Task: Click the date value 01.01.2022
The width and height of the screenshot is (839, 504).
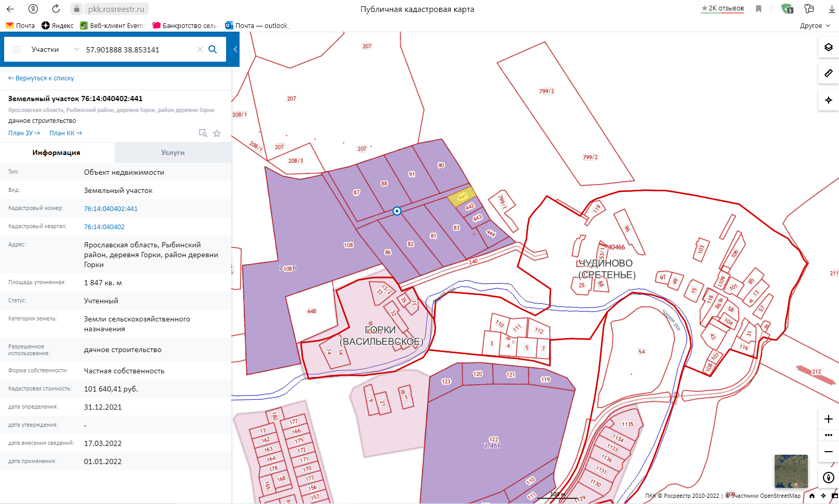Action: click(103, 461)
